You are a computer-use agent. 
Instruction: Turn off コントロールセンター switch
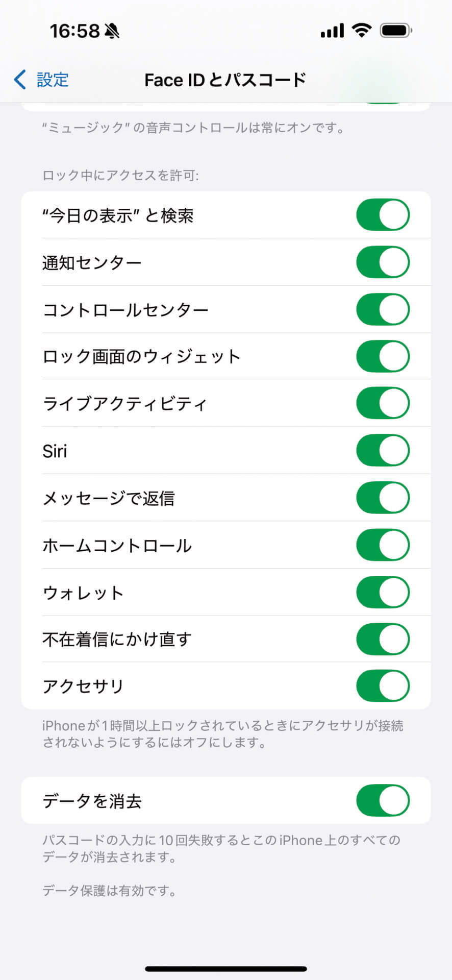(x=383, y=309)
